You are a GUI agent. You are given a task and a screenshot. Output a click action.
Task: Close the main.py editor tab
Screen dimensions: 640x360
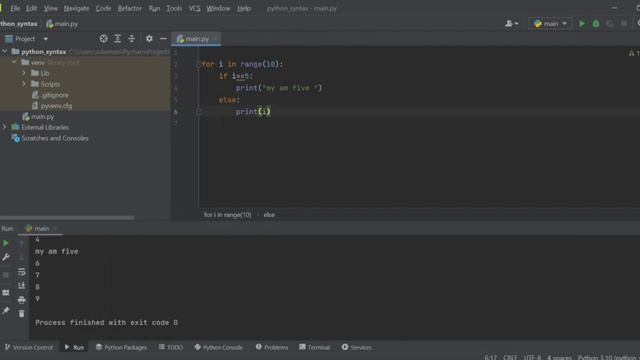(x=216, y=39)
